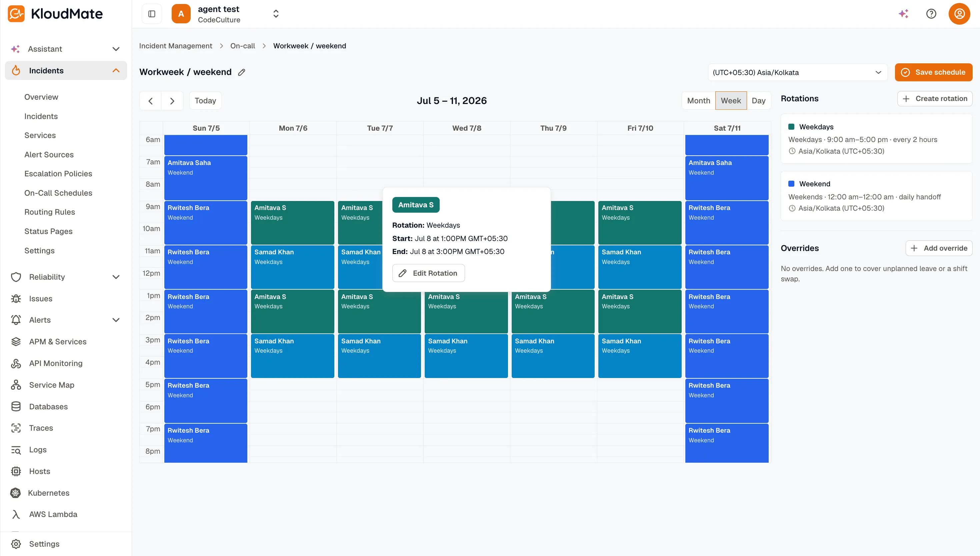
Task: Follow the Incident Management breadcrumb link
Action: 176,46
